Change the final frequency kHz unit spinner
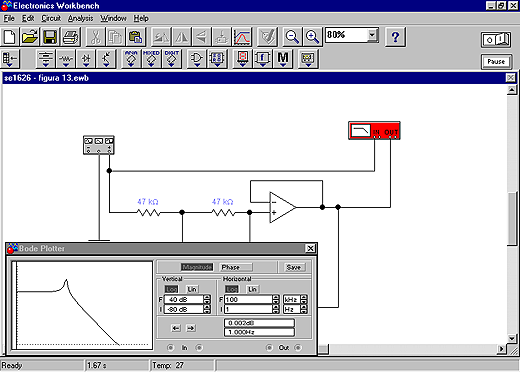 click(x=304, y=299)
